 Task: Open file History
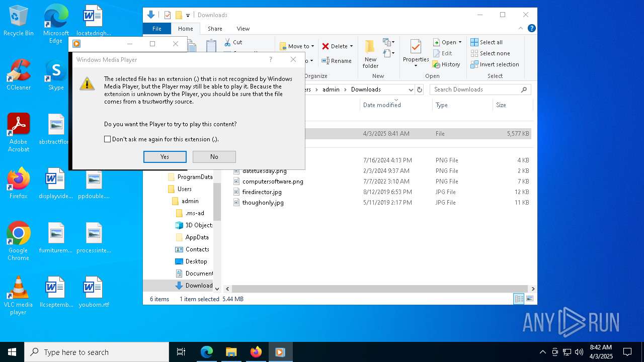(x=446, y=64)
